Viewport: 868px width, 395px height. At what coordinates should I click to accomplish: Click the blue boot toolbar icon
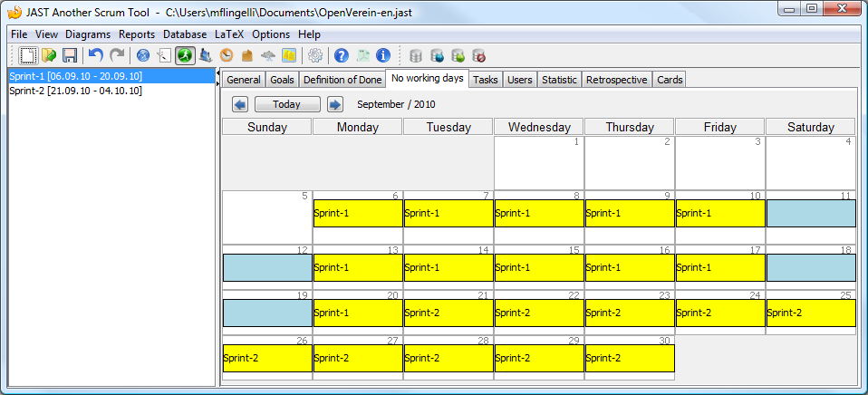click(x=206, y=55)
